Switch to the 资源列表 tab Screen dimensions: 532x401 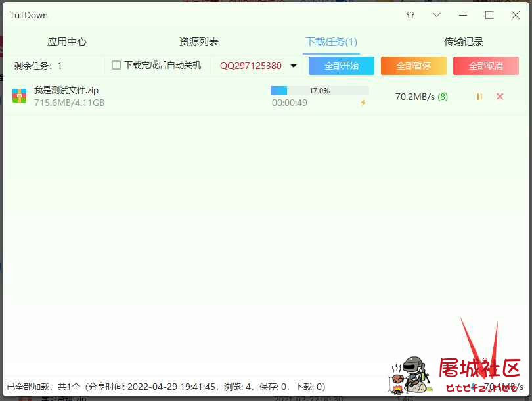[x=199, y=42]
